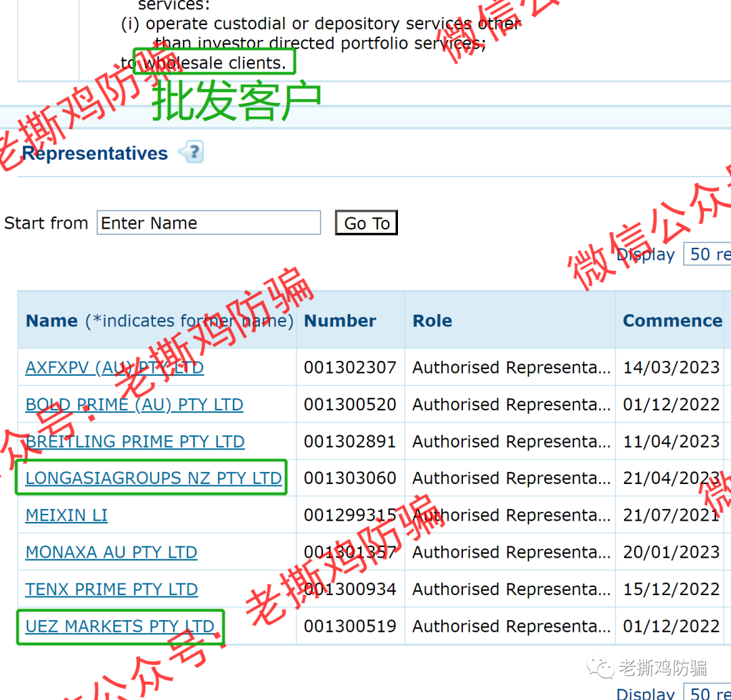Open BREITLING PRIME PTY LTD link
Screen dimensions: 731x700
click(x=135, y=441)
